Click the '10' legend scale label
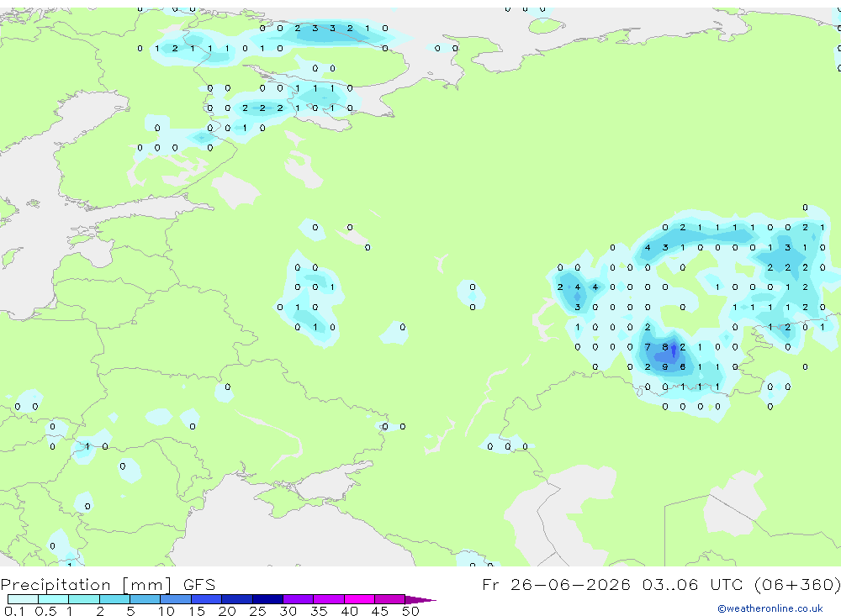The width and height of the screenshot is (841, 616). pos(166,611)
